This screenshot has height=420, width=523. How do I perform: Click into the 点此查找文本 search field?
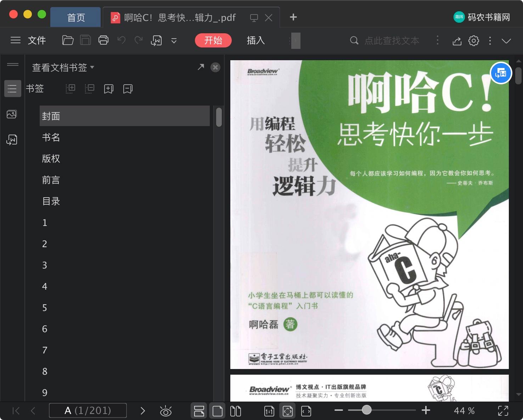392,41
